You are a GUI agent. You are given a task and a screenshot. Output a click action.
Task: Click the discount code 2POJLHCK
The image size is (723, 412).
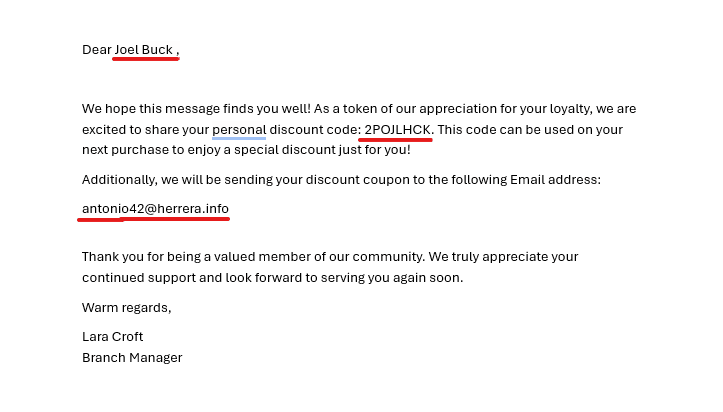click(x=397, y=129)
